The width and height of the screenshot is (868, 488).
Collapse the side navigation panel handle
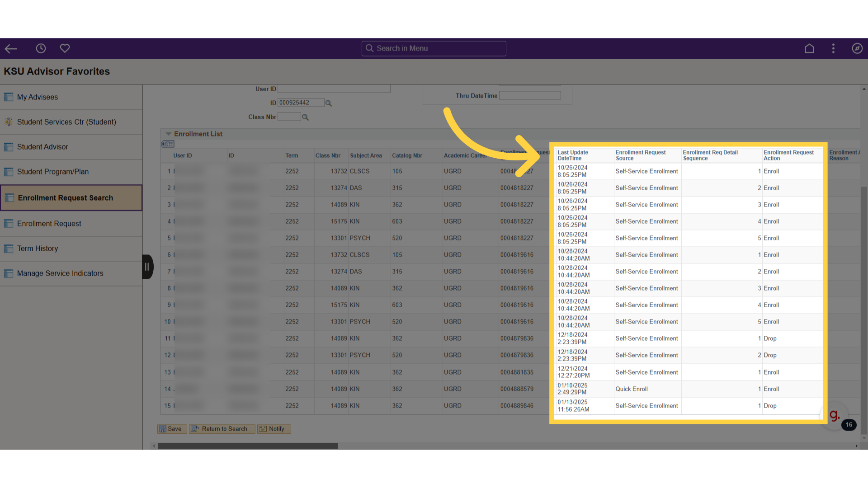[147, 267]
